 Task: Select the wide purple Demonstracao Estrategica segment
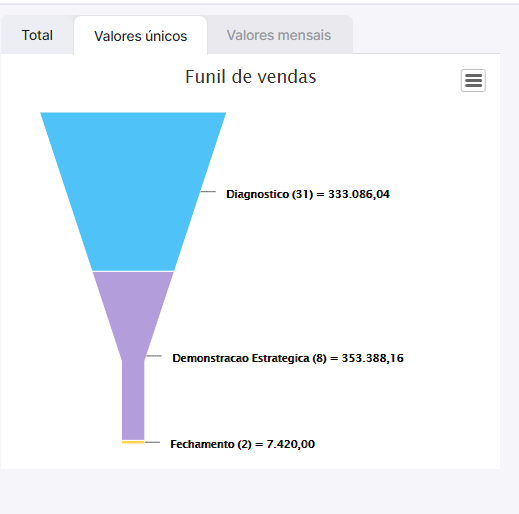pos(133,310)
